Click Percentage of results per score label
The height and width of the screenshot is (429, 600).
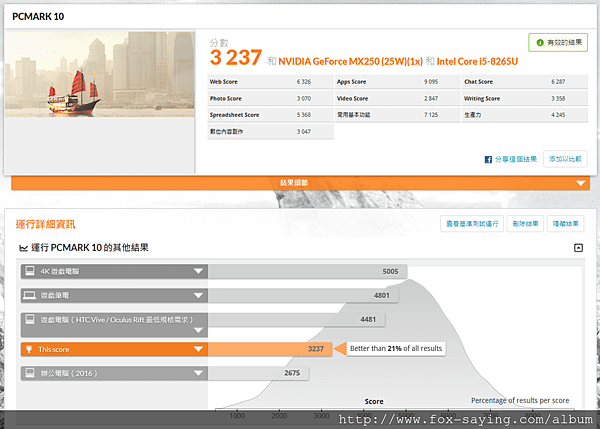[x=520, y=400]
